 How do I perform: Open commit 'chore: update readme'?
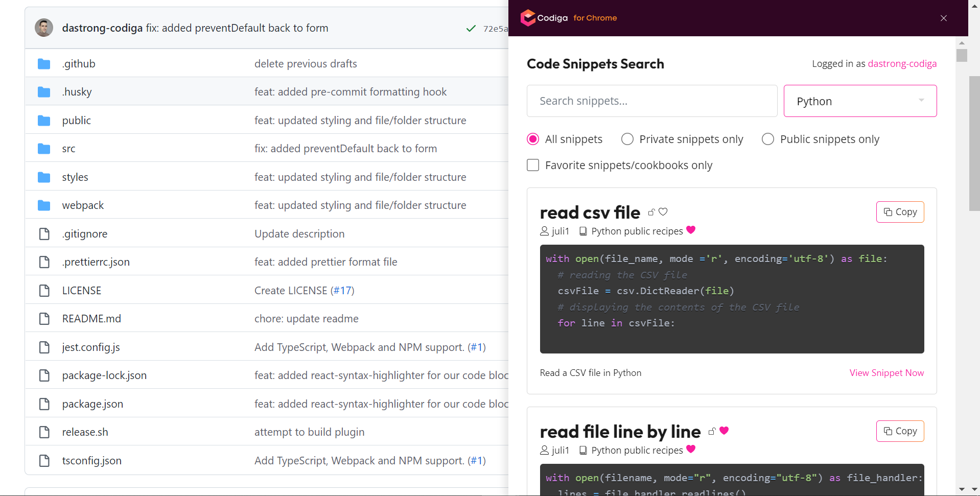[307, 319]
